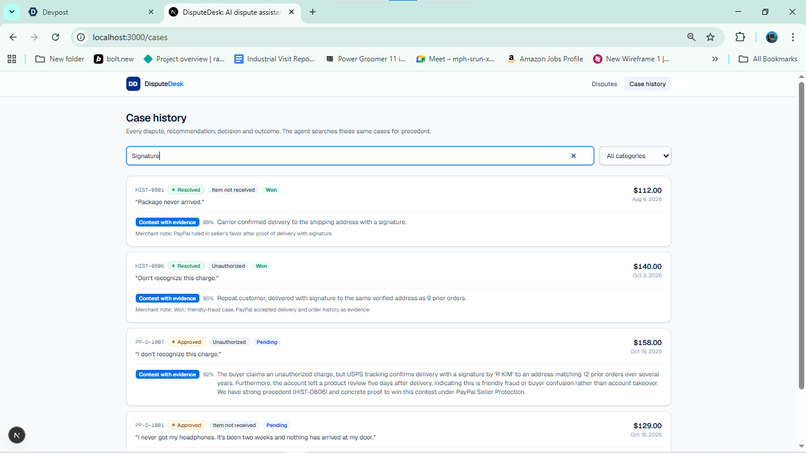
Task: Click Pending badge on $129.00 case
Action: 277,425
